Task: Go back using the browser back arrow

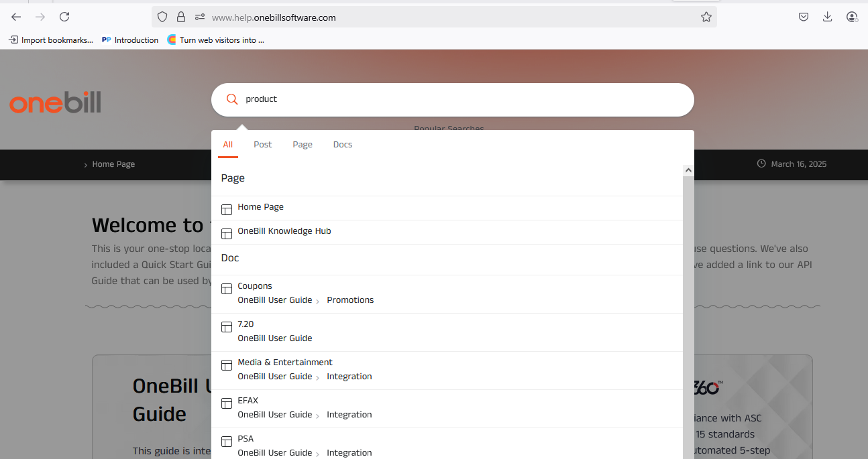Action: (x=16, y=17)
